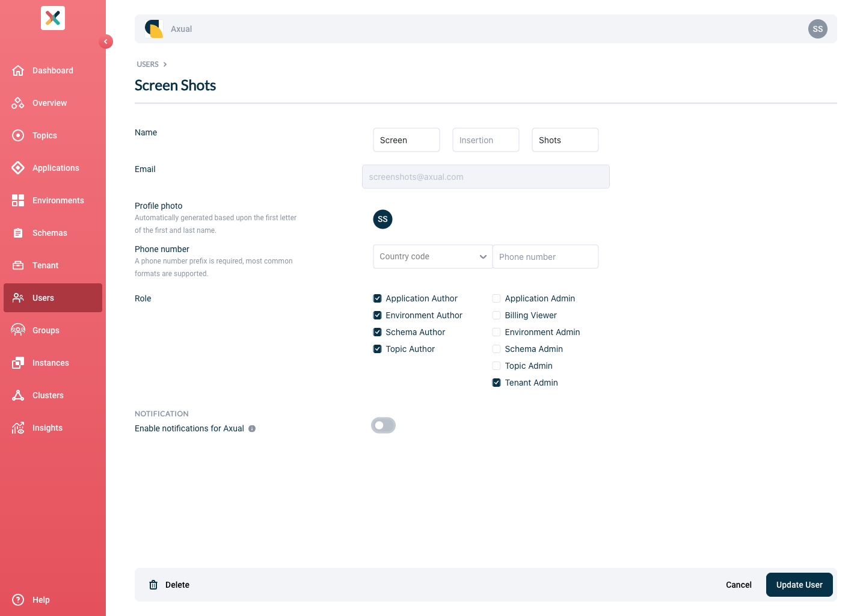The width and height of the screenshot is (866, 616).
Task: Click the Insertion name field
Action: [x=486, y=140]
